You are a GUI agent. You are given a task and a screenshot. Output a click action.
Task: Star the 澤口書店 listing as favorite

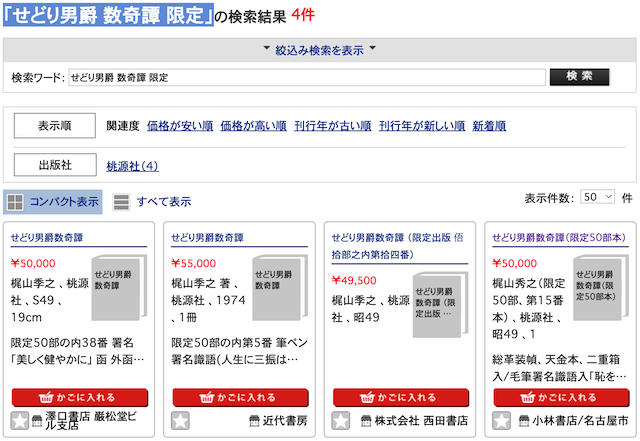coord(19,421)
